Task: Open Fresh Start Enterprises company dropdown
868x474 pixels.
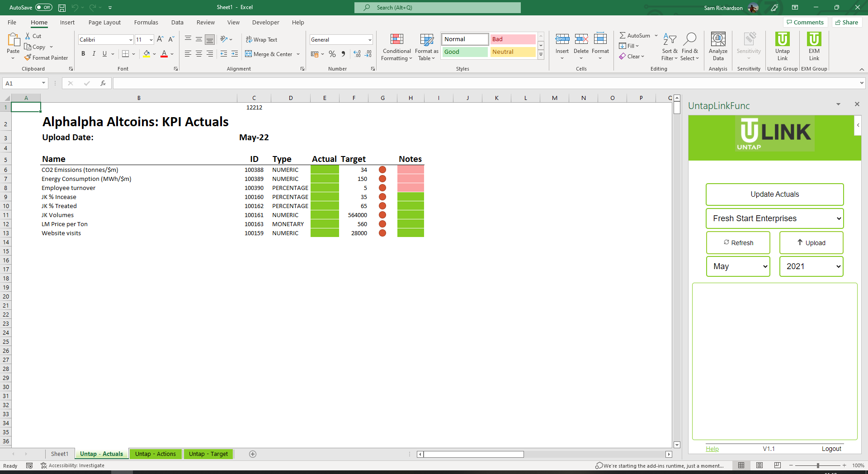Action: point(774,218)
